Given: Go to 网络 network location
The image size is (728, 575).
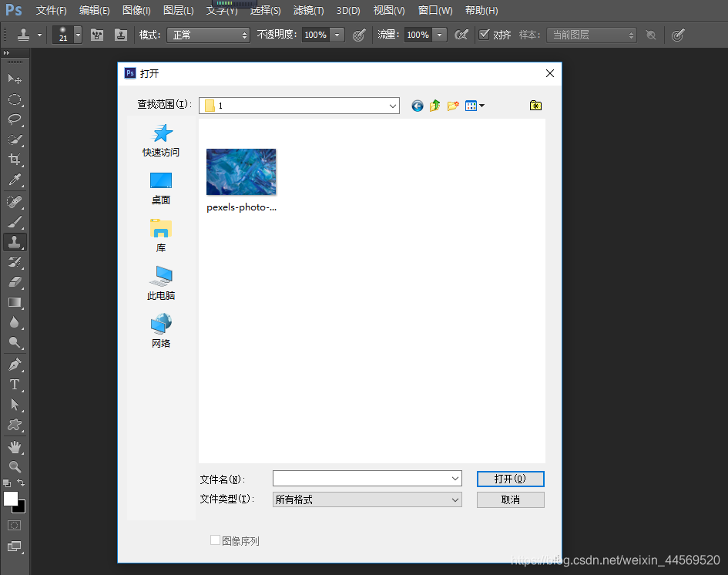Looking at the screenshot, I should (x=161, y=331).
